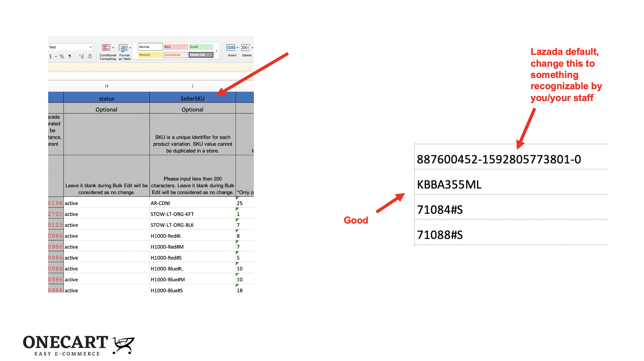Select the SellerSKU header cell
Screen dimensions: 644x361
pyautogui.click(x=193, y=99)
